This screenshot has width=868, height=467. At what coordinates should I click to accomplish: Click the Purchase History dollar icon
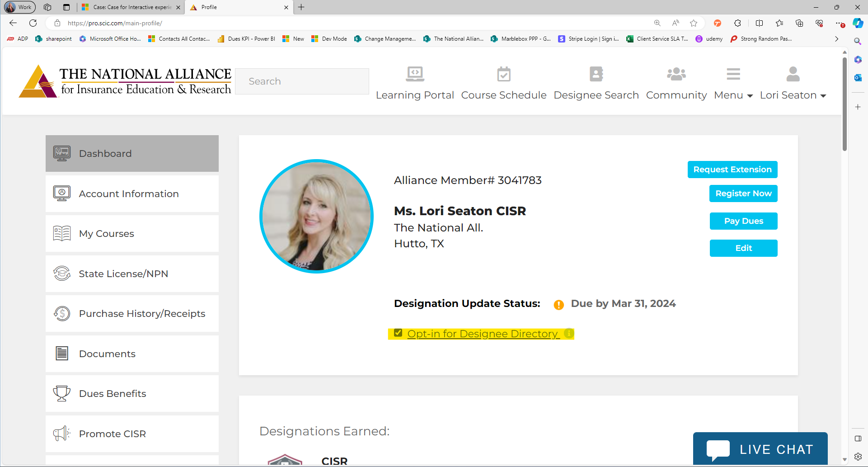pyautogui.click(x=62, y=313)
